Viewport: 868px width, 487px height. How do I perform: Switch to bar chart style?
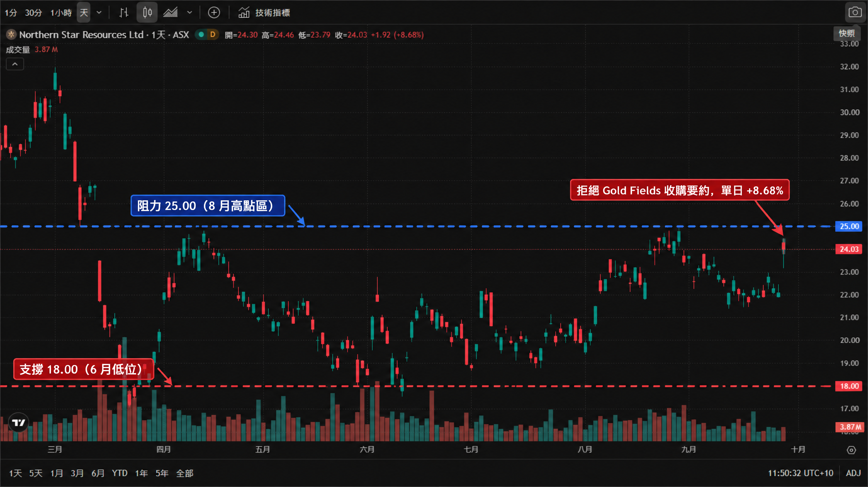pos(124,13)
